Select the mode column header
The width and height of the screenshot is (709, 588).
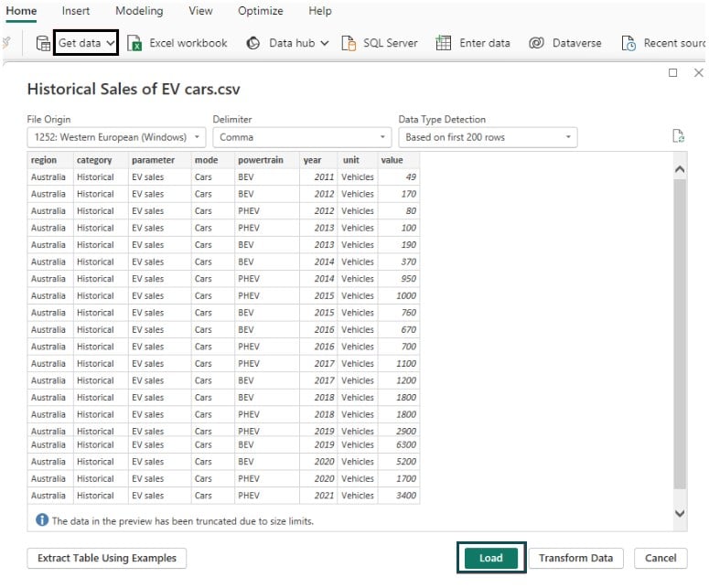(213, 160)
